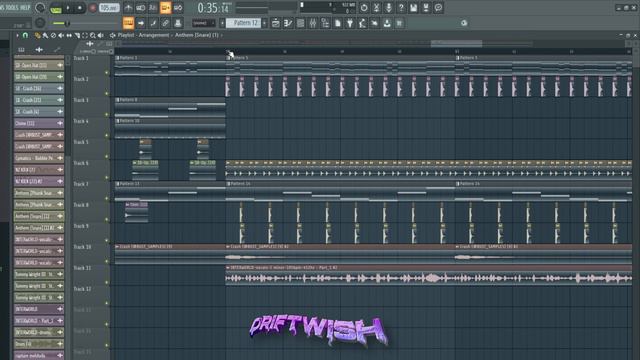The image size is (640, 360).
Task: Click Anthem [Snare] (1) in playlist title
Action: (x=197, y=35)
